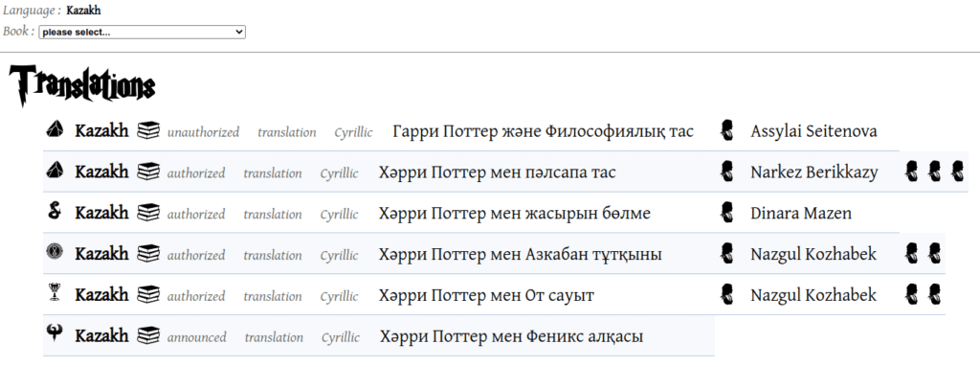
Task: Click the serpent icon in the жасырын бөлме row
Action: point(55,211)
